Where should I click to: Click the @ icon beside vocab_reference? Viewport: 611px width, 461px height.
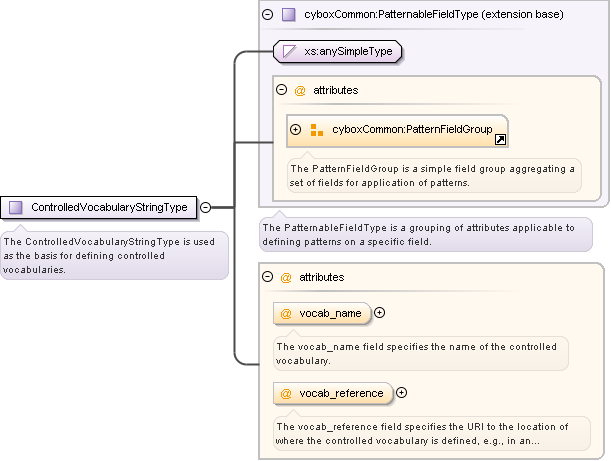click(x=286, y=393)
